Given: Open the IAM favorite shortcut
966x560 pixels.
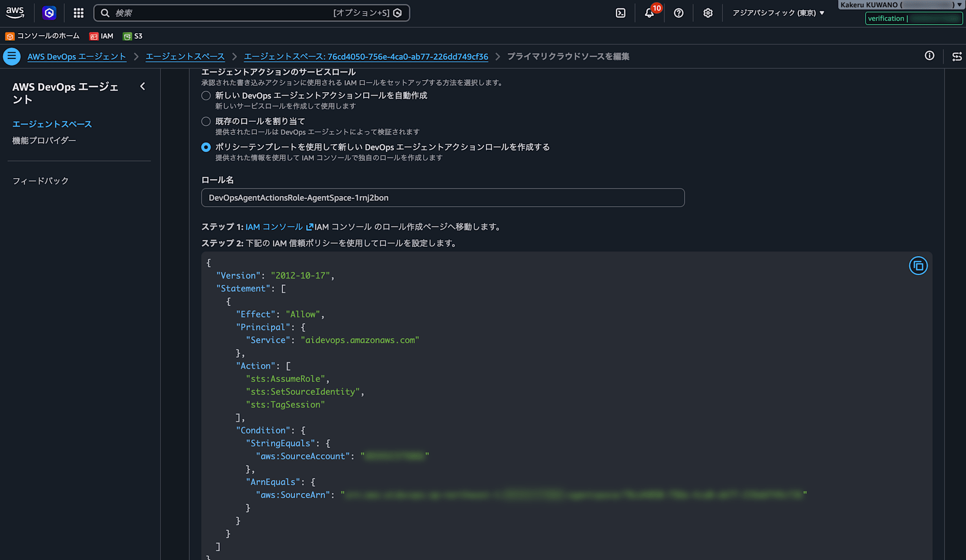Looking at the screenshot, I should [x=101, y=36].
